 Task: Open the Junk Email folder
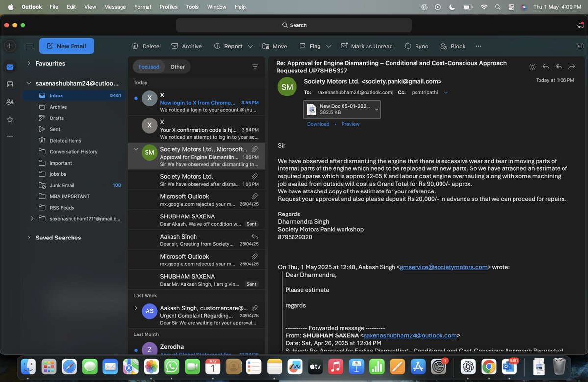point(73,185)
